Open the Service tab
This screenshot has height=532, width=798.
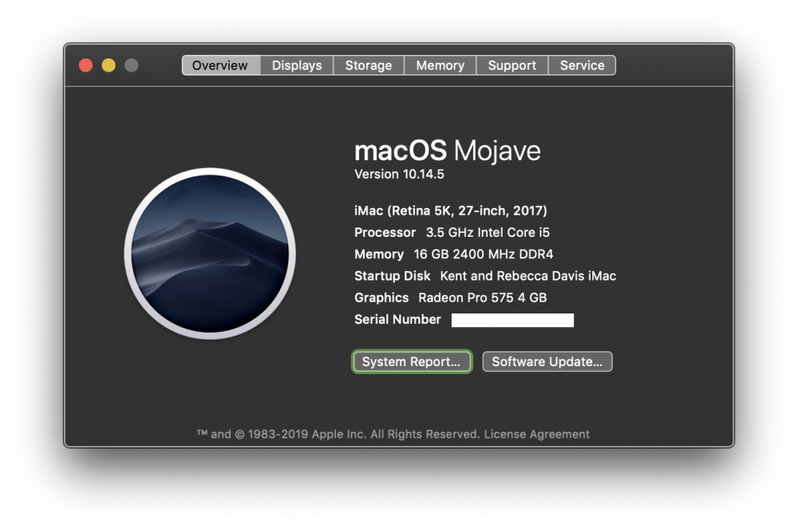pyautogui.click(x=582, y=65)
